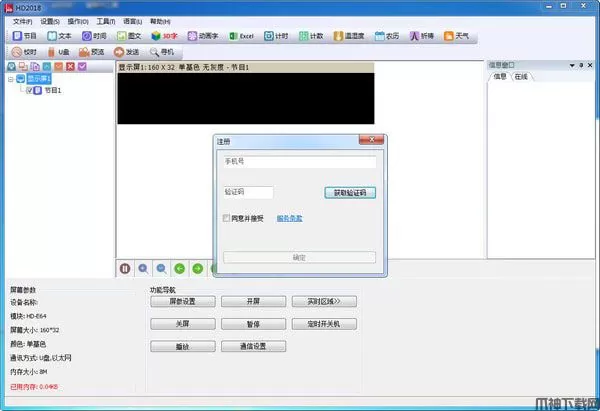Add a 时间 clock area
The height and width of the screenshot is (411, 600).
click(94, 36)
